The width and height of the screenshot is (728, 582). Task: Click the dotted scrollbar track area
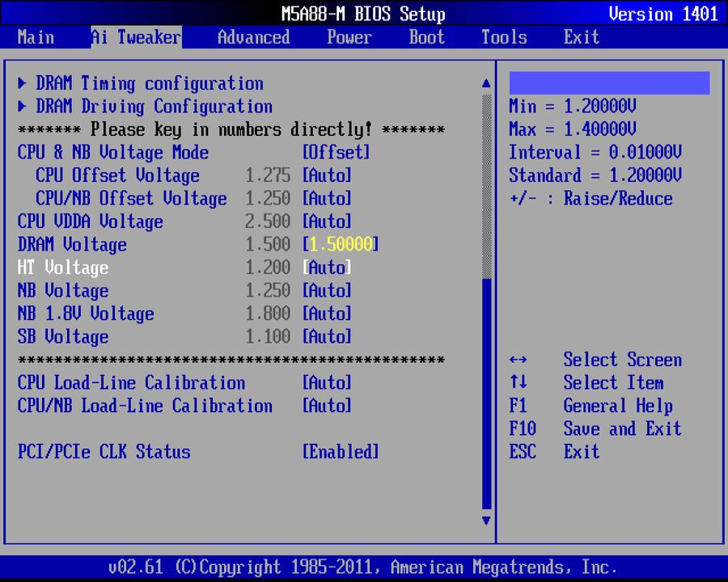click(487, 186)
